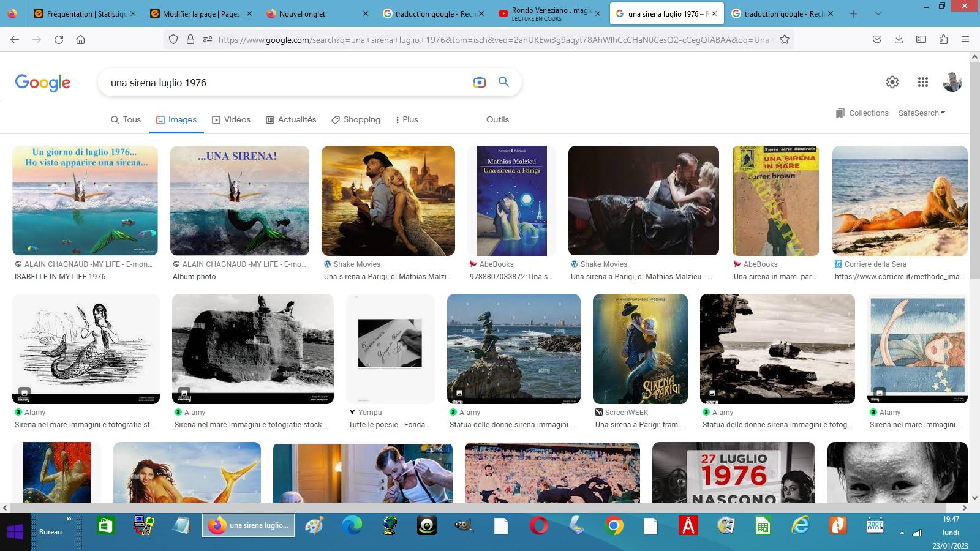Click the browser forward arrow
The height and width of the screenshot is (551, 980).
coord(37,39)
